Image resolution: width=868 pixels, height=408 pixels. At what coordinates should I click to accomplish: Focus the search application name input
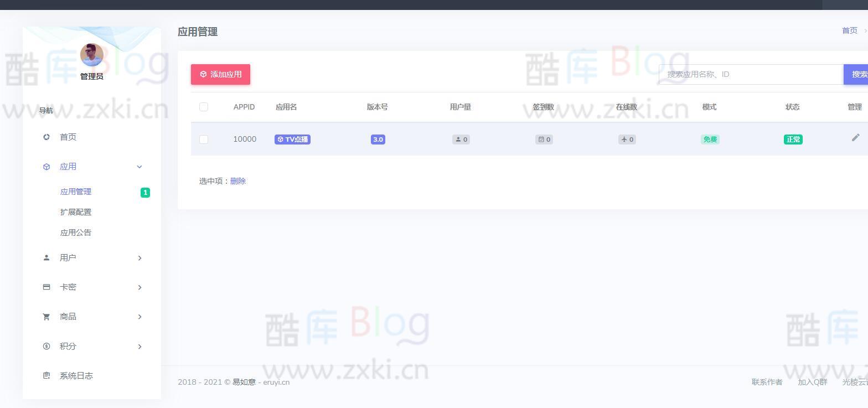[751, 74]
